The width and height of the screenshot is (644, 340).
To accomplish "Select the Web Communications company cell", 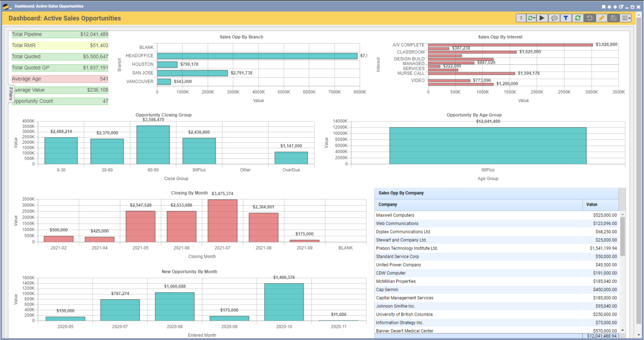I will [x=478, y=224].
